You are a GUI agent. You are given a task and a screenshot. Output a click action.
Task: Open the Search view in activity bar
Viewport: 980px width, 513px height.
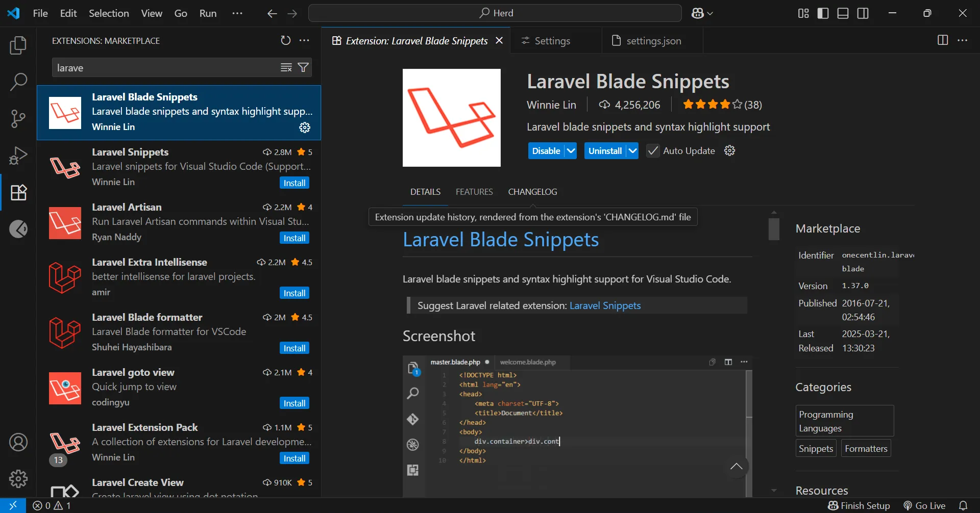18,82
